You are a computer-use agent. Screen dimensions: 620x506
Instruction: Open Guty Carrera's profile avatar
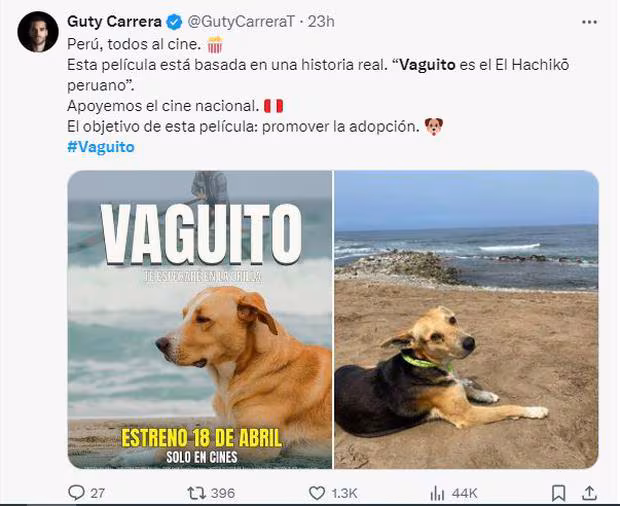[x=38, y=32]
